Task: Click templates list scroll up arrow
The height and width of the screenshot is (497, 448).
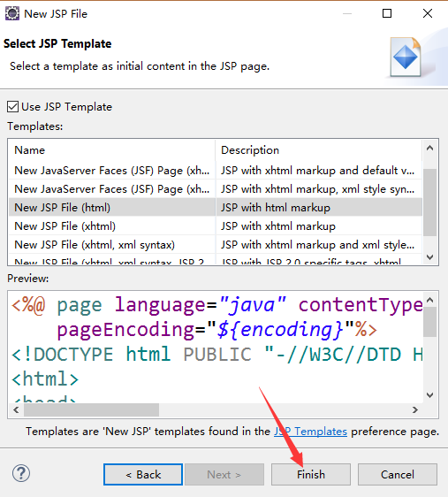Action: pos(429,148)
